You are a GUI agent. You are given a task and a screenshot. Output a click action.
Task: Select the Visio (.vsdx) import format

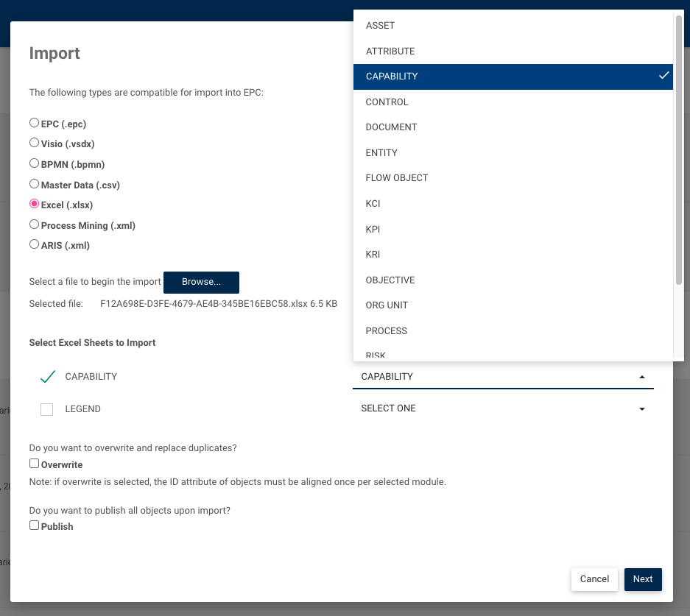[x=34, y=143]
